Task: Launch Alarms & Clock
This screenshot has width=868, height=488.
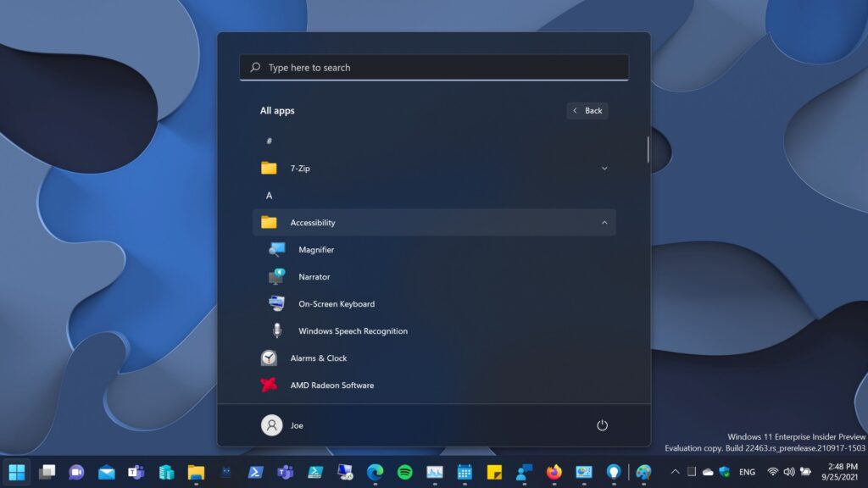Action: click(318, 358)
